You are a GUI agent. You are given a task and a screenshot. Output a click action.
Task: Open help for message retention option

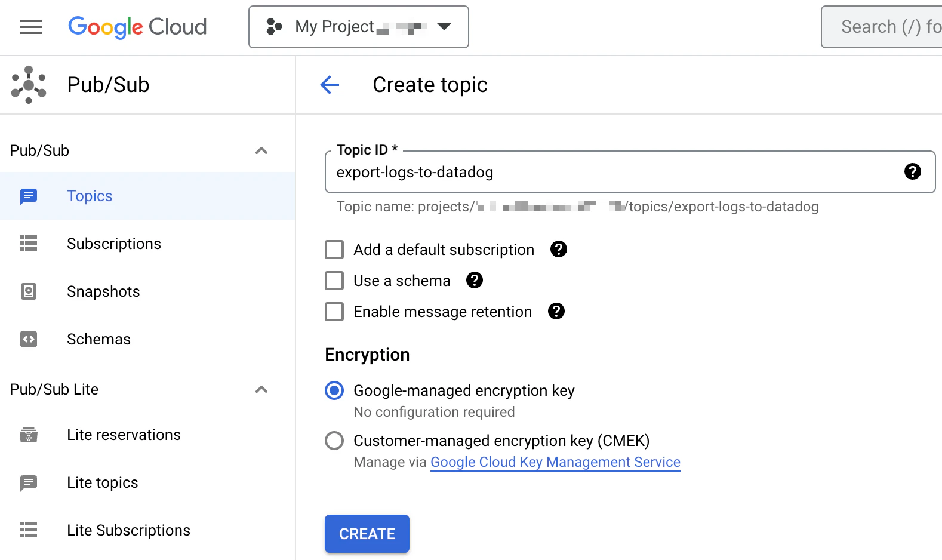[x=556, y=311]
